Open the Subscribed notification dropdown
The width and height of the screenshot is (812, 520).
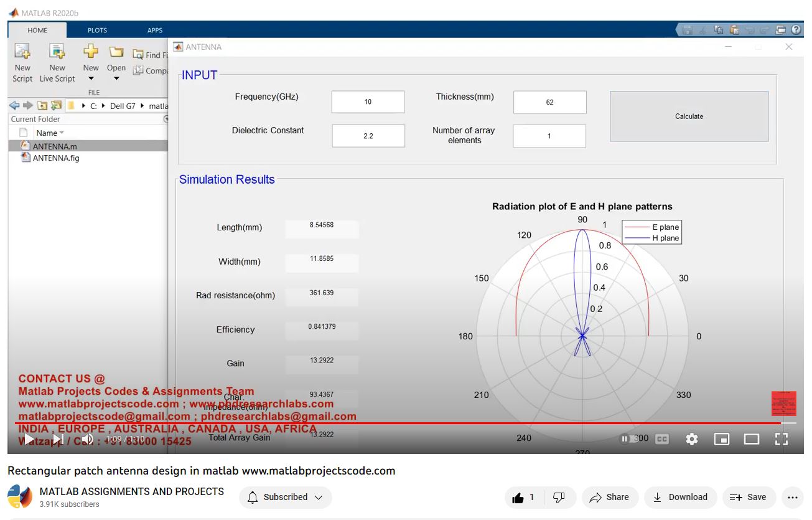tap(286, 497)
